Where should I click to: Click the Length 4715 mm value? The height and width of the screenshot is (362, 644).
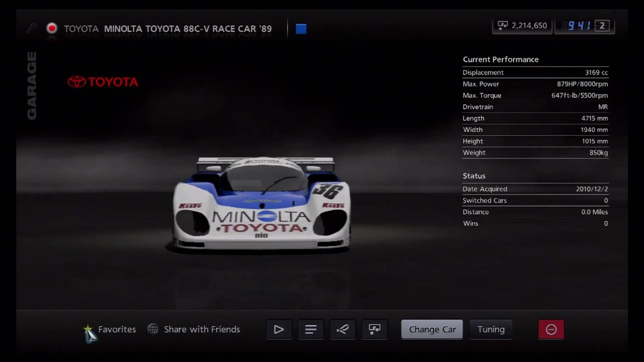(595, 118)
